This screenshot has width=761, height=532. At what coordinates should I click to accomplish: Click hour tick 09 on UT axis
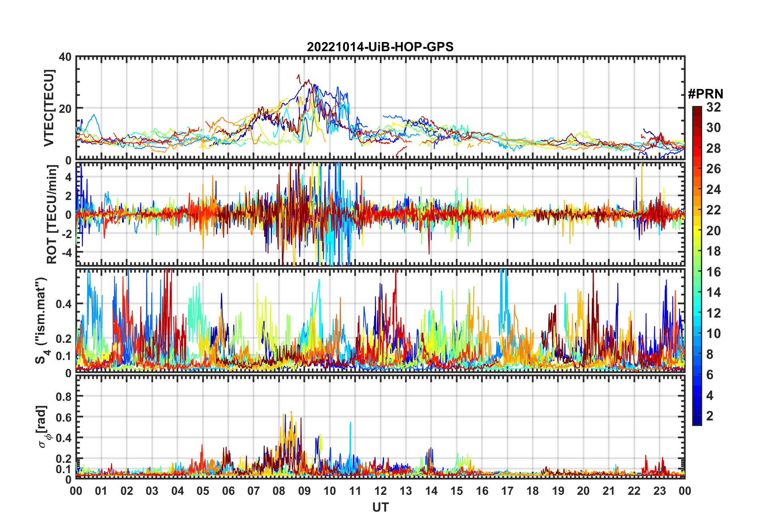[304, 491]
